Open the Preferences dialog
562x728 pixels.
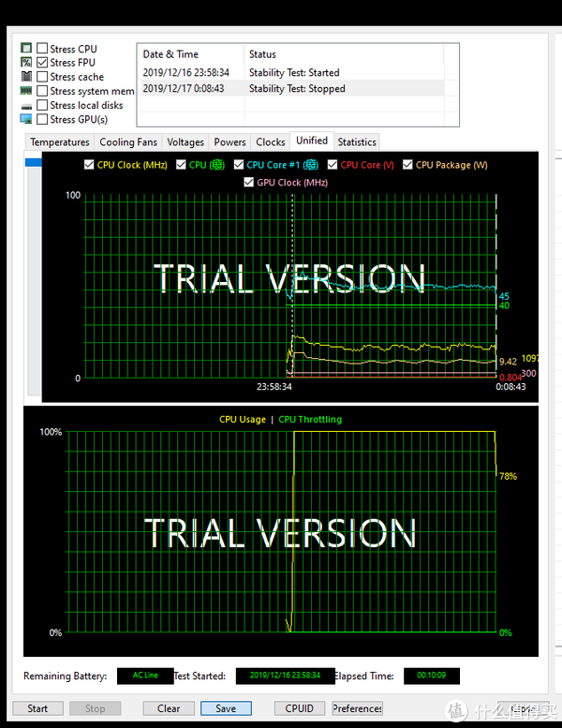pos(358,708)
